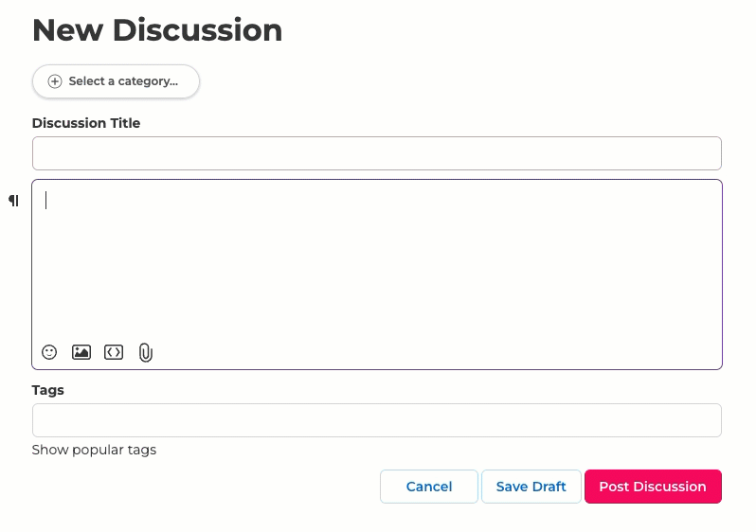756x532 pixels.
Task: Show popular tags
Action: click(94, 450)
